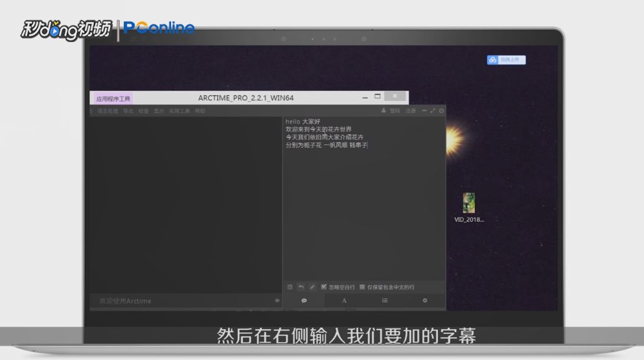Select the 应用程序工具 ribbon tab

click(113, 98)
